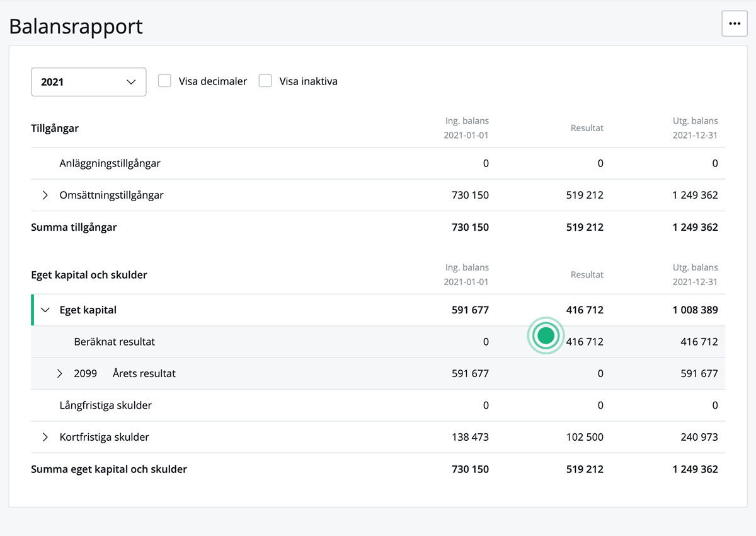Enable the Visa decimaler checkbox
756x536 pixels.
click(x=165, y=81)
